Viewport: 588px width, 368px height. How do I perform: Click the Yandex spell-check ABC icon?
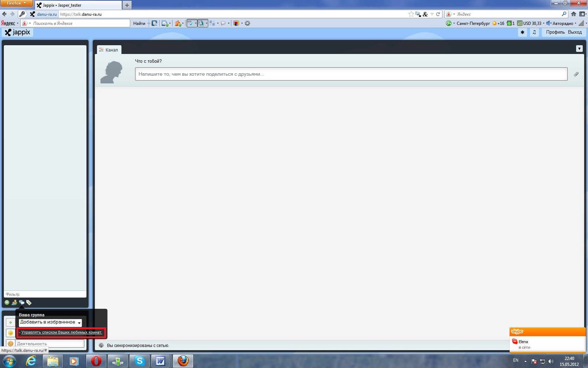tap(190, 23)
